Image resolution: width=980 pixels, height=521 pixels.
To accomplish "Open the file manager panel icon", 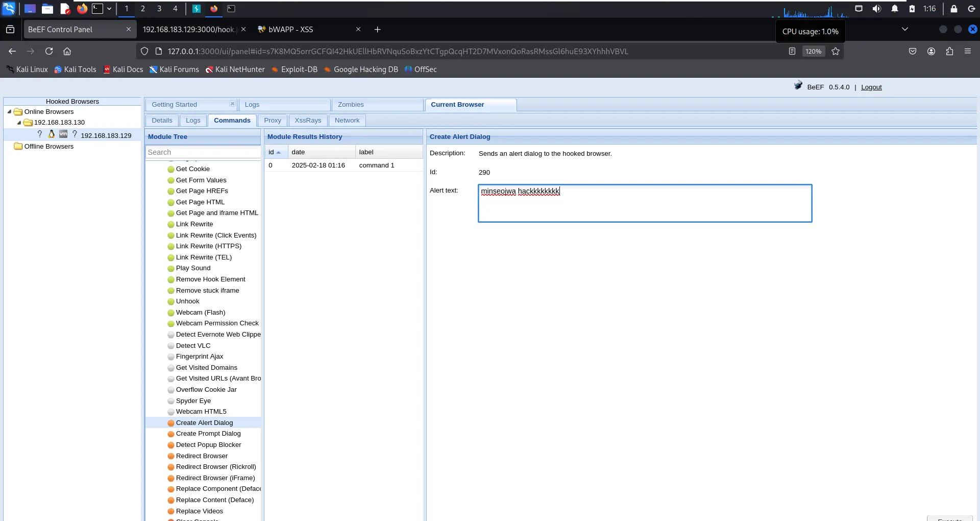I will pyautogui.click(x=47, y=9).
